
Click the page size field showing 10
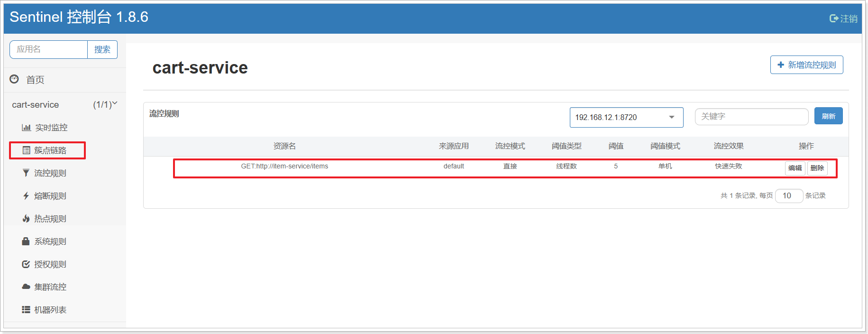[789, 195]
